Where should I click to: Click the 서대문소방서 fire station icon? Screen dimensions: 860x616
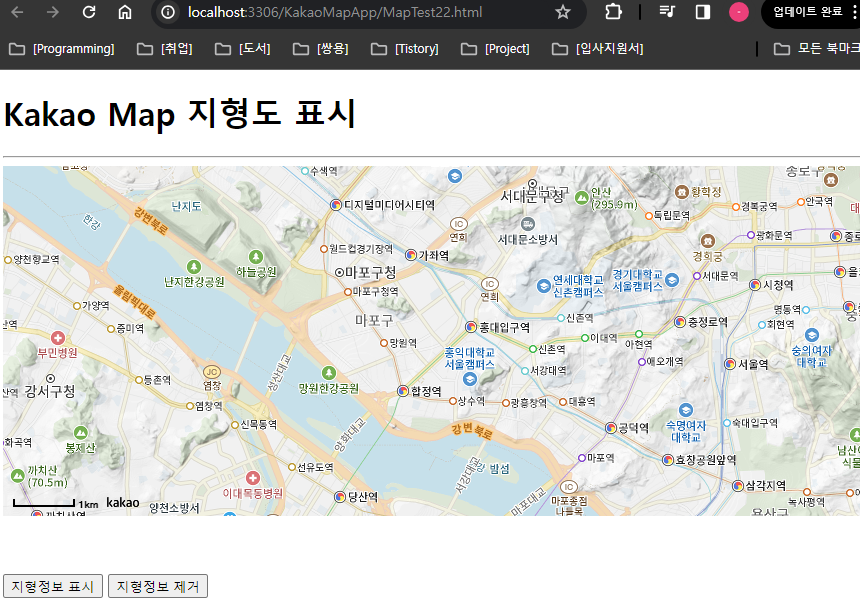point(528,224)
